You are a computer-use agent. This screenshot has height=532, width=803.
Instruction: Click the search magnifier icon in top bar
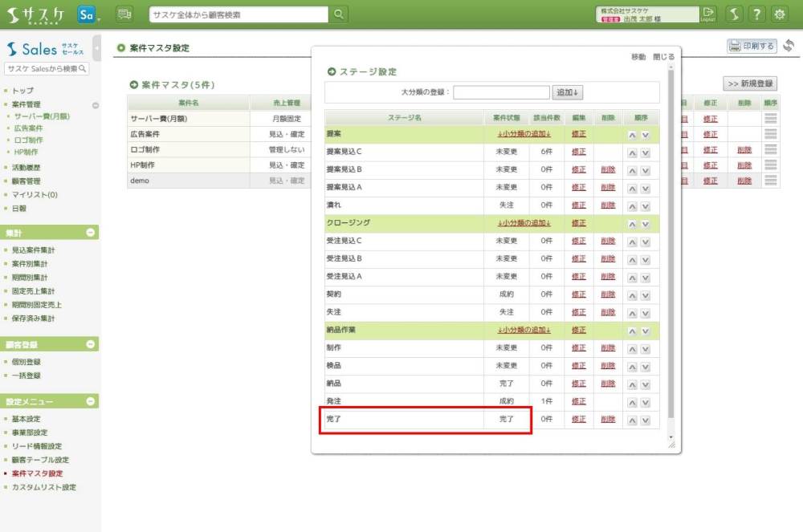click(340, 14)
